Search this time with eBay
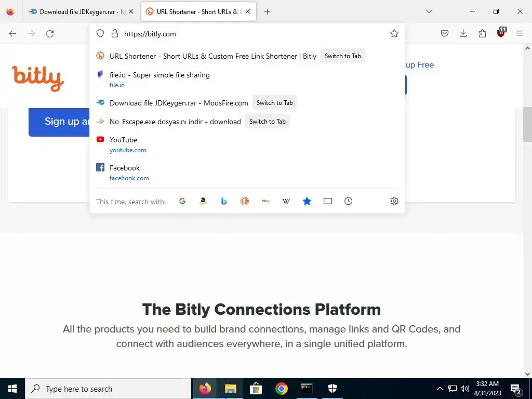This screenshot has height=399, width=532. coord(265,201)
